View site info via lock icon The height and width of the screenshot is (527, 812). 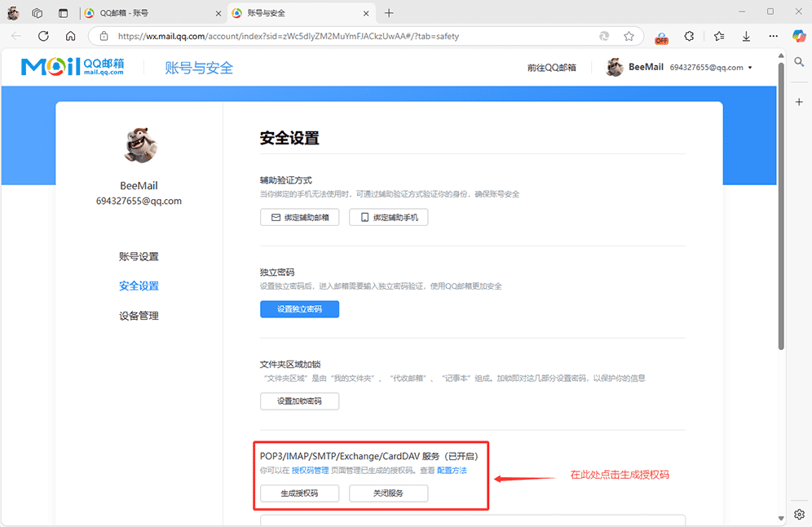point(104,36)
